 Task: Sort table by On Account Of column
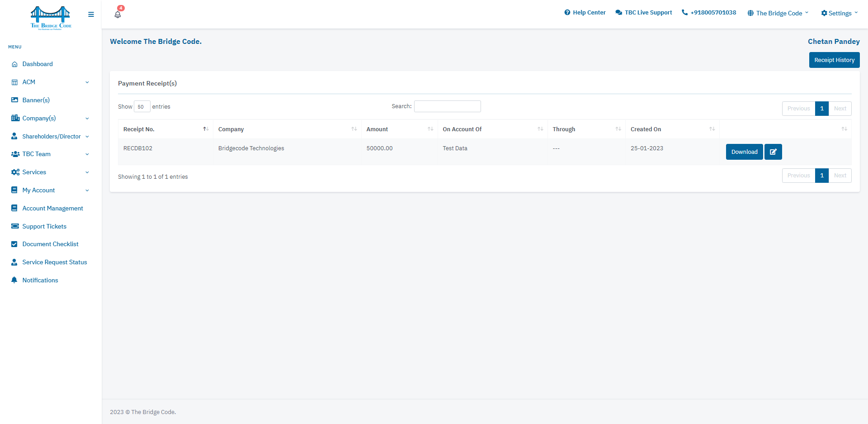(493, 129)
